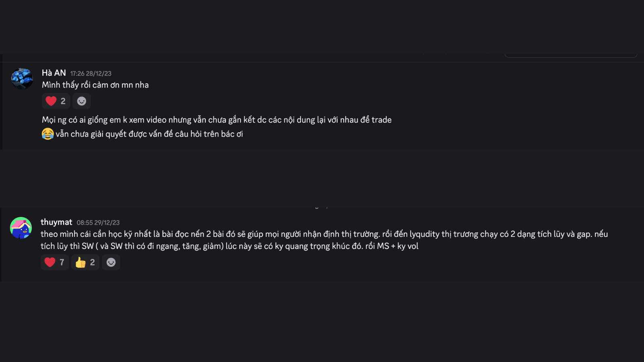Screen dimensions: 644x362
Task: Add a reaction to Hà AN's message
Action: (x=81, y=101)
